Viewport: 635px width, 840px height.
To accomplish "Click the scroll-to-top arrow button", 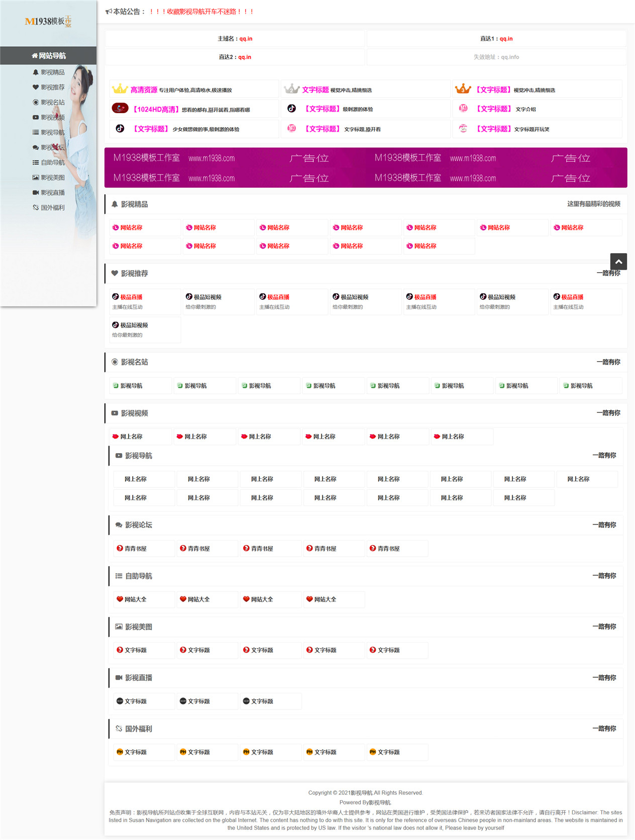I will pyautogui.click(x=618, y=262).
